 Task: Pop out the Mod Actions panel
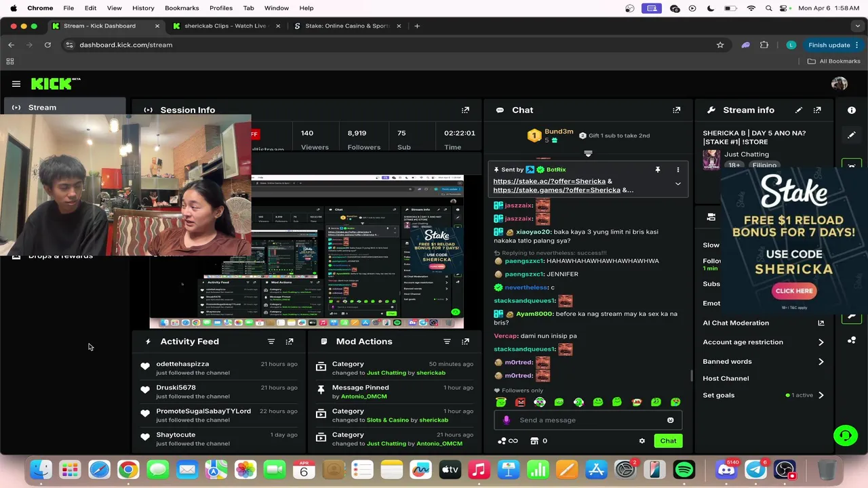[465, 342]
